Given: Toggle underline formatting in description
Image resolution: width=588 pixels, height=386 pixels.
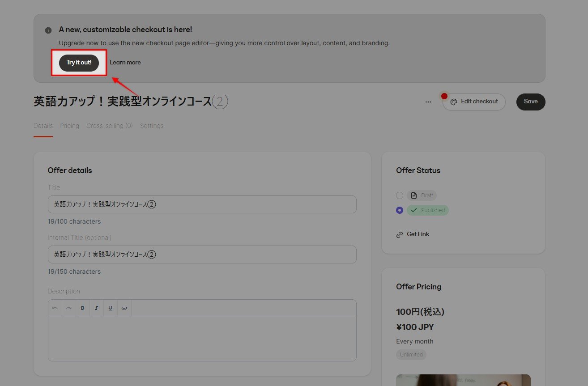Looking at the screenshot, I should click(110, 308).
